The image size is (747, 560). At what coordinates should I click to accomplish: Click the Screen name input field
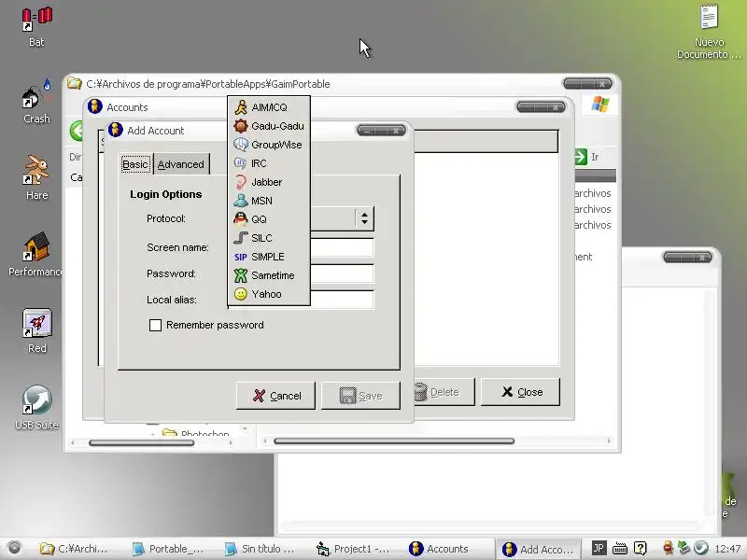(x=342, y=247)
